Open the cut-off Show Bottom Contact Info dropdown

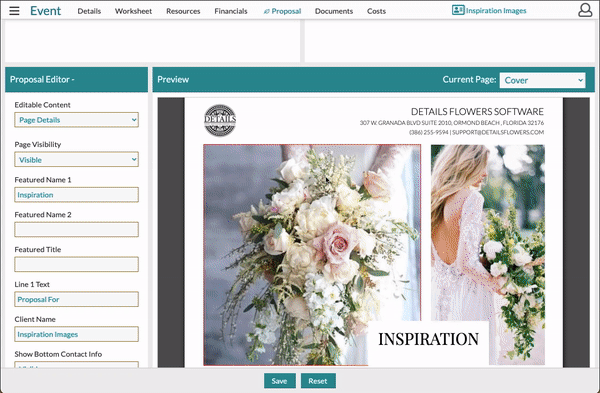[x=77, y=365]
